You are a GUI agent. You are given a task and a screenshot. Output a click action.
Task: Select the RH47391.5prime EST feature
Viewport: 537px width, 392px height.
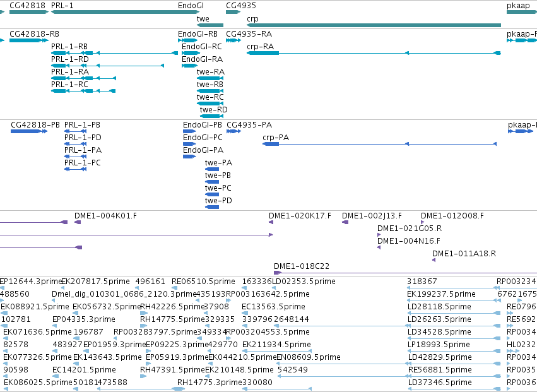tap(143, 376)
